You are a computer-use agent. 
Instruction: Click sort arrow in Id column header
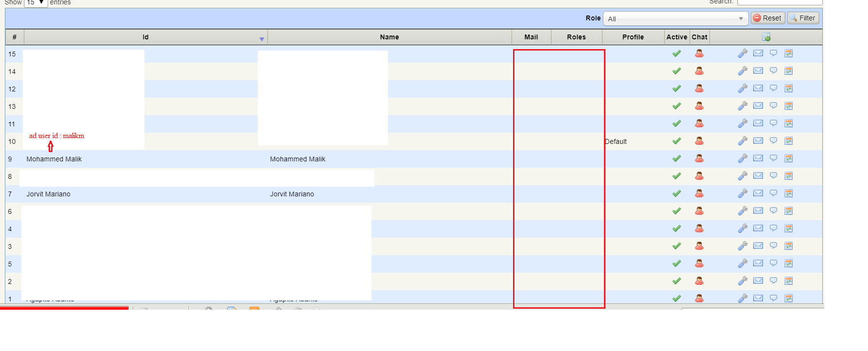point(262,39)
